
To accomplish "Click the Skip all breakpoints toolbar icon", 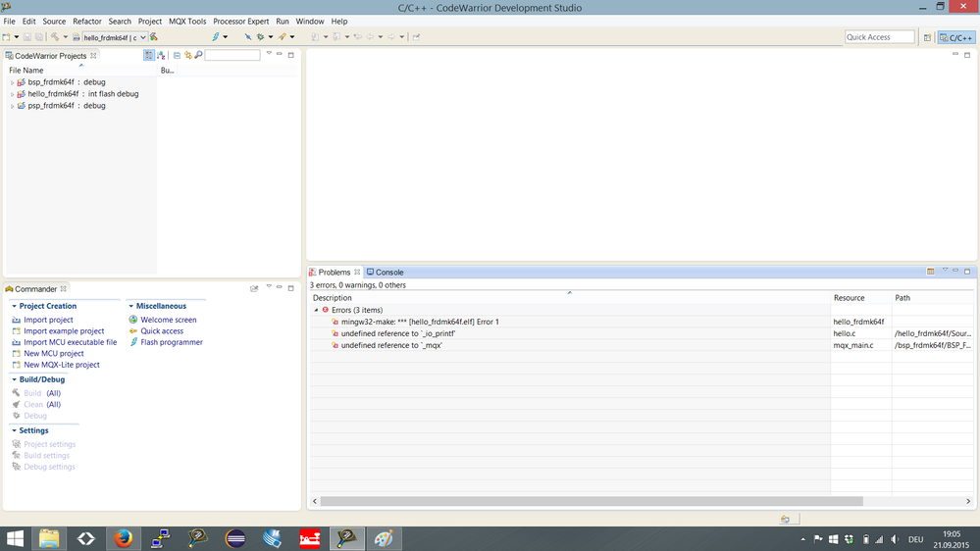I will point(248,37).
